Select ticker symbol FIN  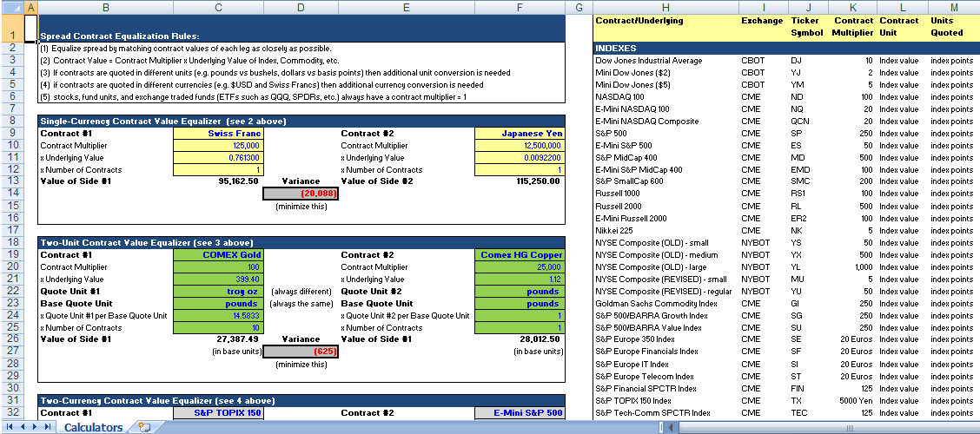796,388
